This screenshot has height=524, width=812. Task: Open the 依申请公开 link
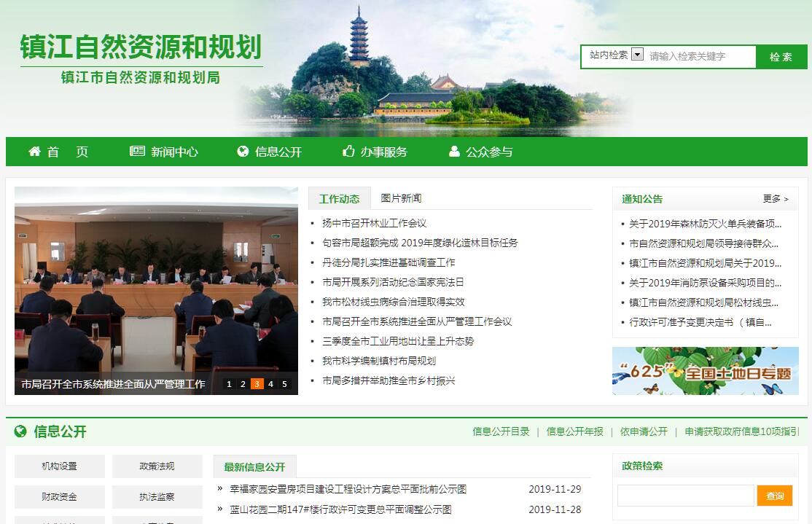(x=644, y=431)
